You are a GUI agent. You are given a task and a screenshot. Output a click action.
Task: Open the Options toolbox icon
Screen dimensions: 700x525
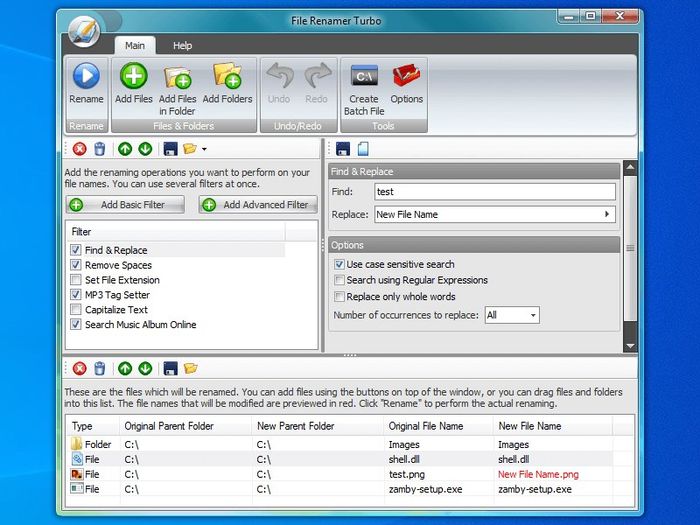pyautogui.click(x=406, y=77)
